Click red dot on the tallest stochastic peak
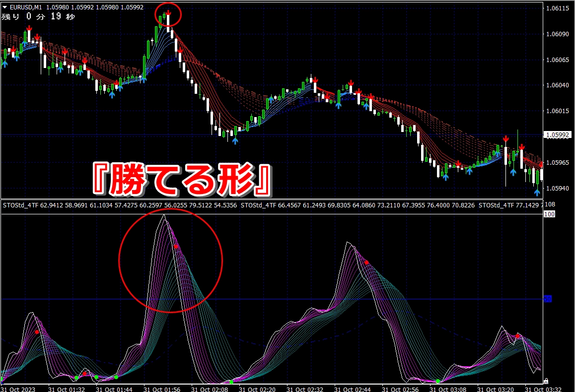Viewport: 575px width, 392px height. point(176,247)
